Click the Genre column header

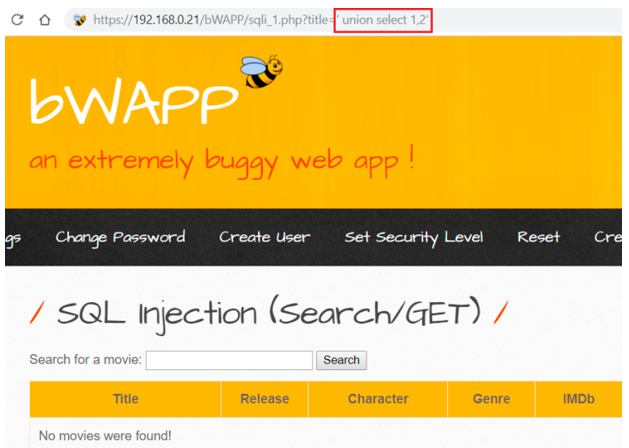[491, 399]
